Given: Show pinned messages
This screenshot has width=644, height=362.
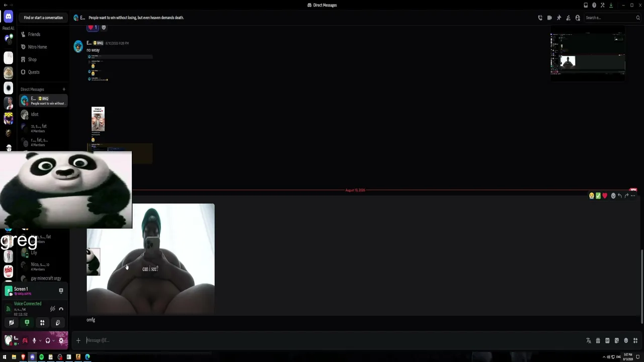Looking at the screenshot, I should 558,18.
